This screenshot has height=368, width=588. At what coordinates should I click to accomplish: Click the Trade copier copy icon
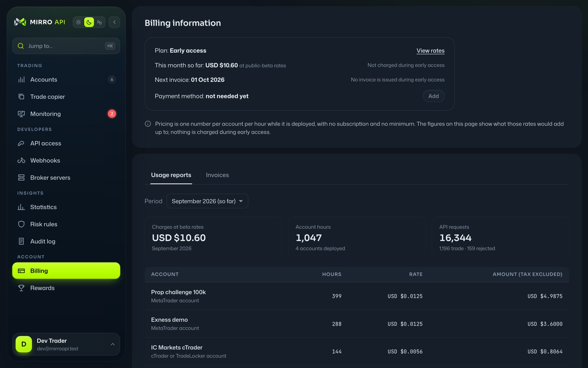pos(21,96)
